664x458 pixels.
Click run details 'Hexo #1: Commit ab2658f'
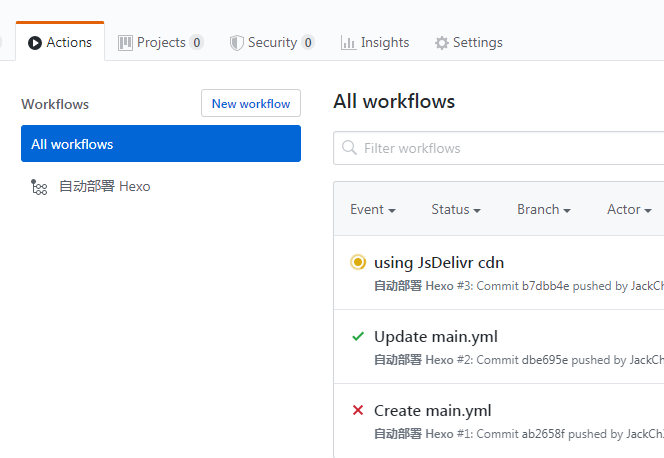click(x=495, y=434)
